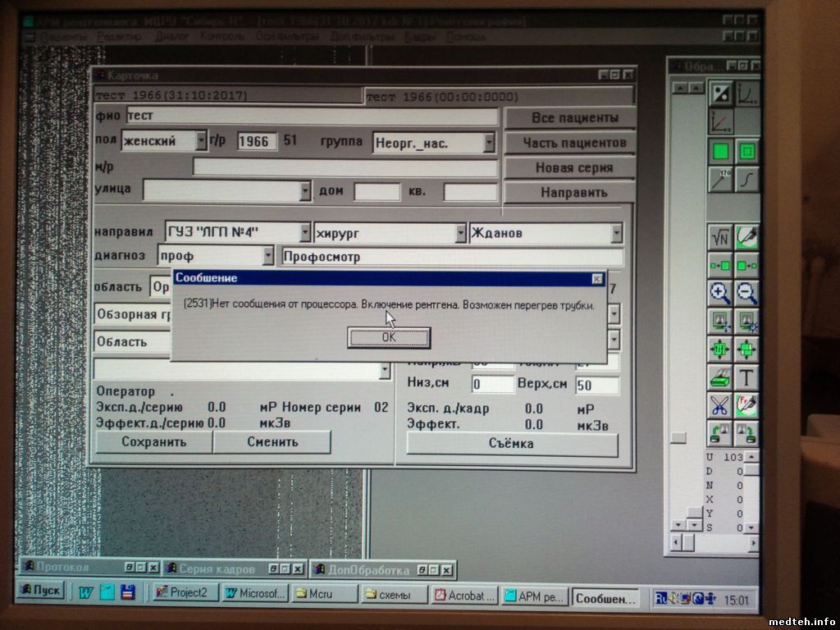Click the S-curve tool icon
840x630 pixels.
[746, 180]
